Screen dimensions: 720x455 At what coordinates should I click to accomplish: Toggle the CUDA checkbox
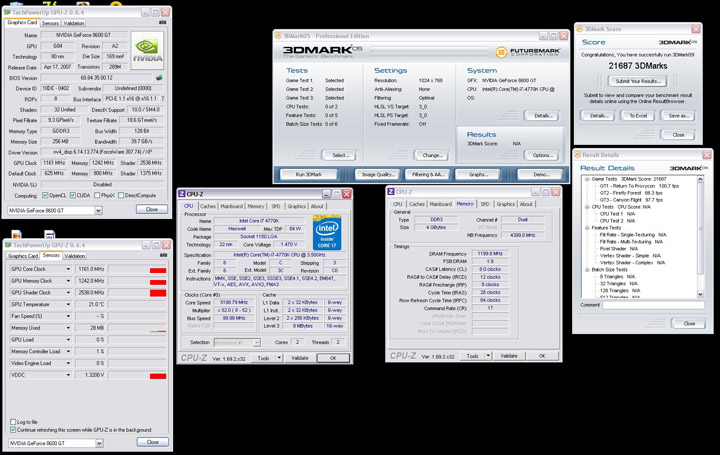(73, 196)
